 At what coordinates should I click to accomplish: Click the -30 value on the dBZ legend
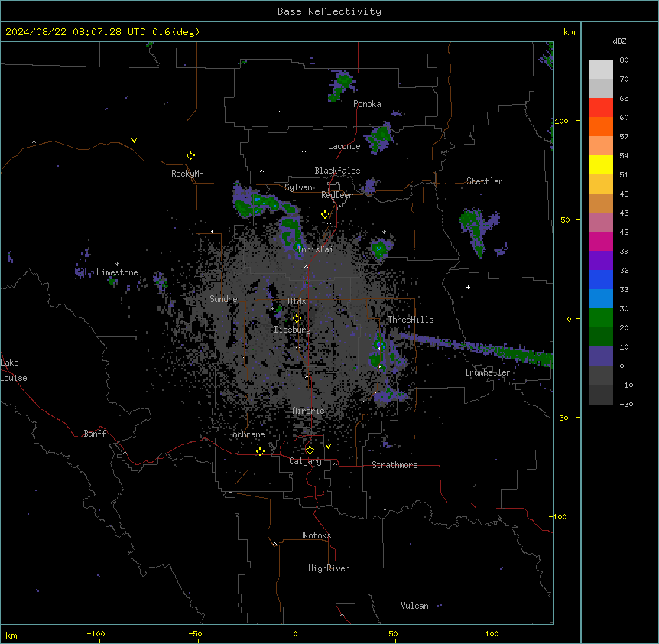tap(626, 405)
